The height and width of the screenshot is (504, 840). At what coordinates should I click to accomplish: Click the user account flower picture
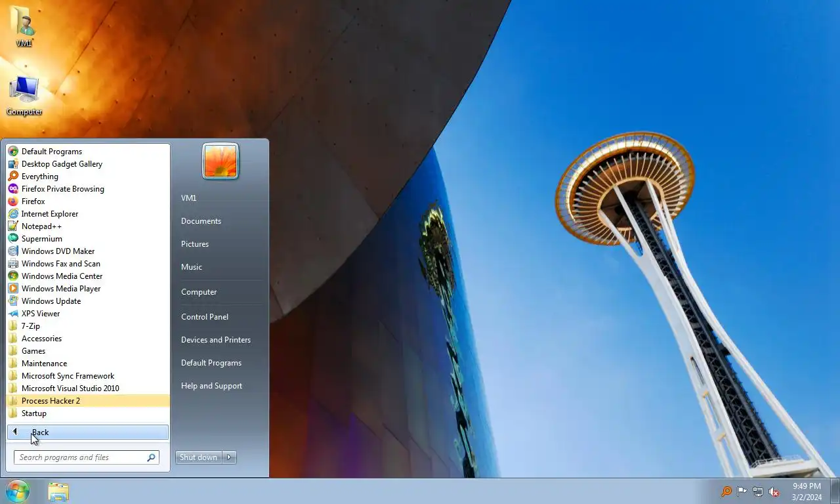click(x=220, y=161)
